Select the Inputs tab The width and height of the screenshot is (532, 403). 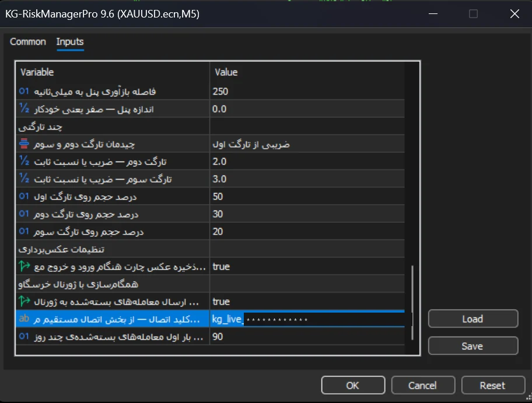coord(70,42)
